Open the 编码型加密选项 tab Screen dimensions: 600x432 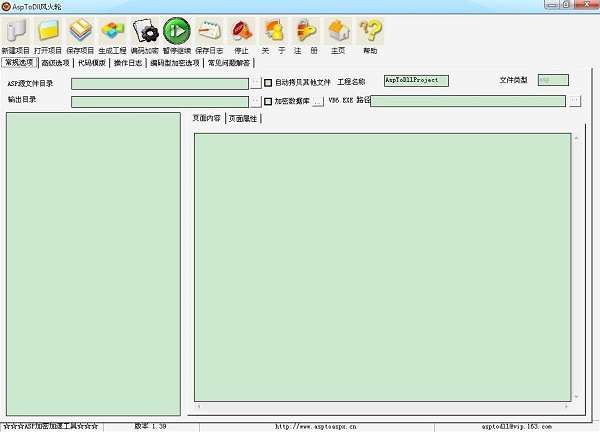[175, 63]
